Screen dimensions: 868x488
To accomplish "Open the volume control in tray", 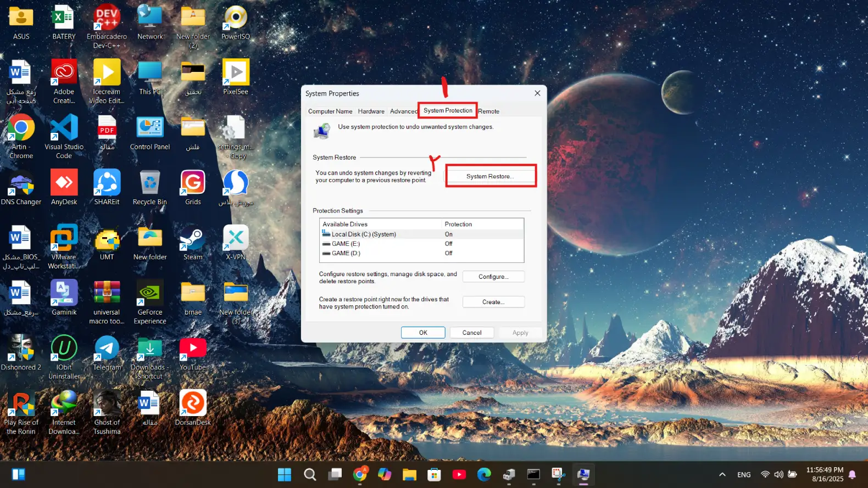I will point(778,474).
